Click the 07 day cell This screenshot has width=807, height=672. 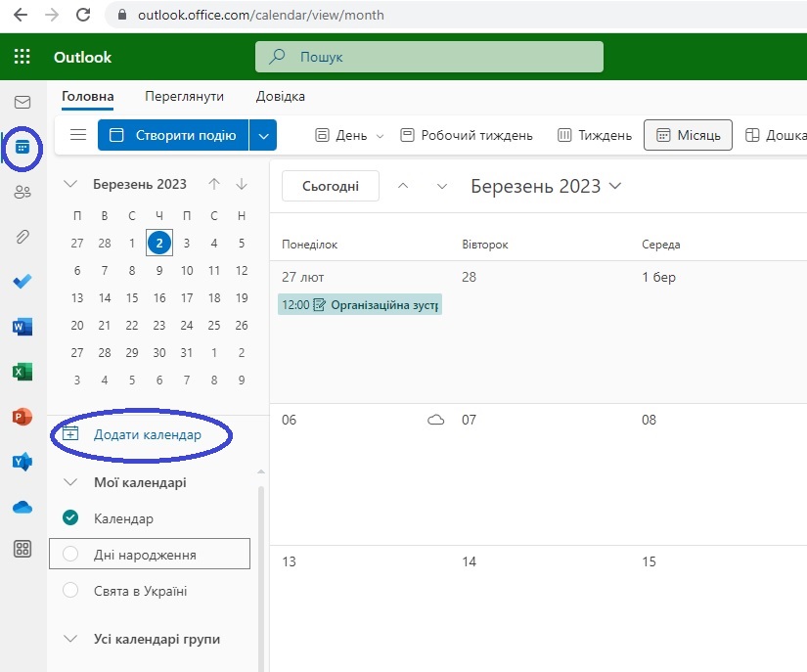tap(539, 474)
